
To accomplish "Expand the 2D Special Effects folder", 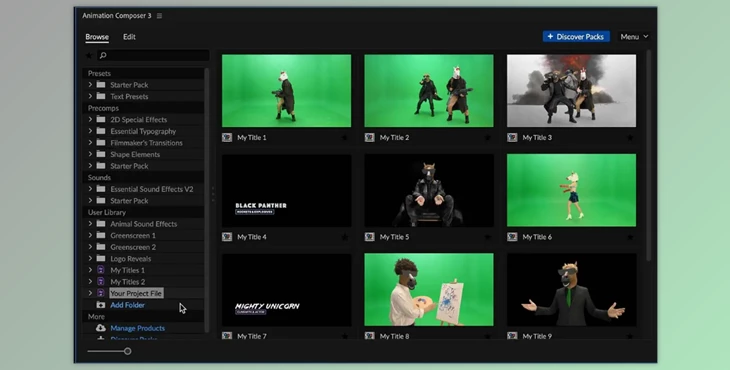I will click(90, 119).
